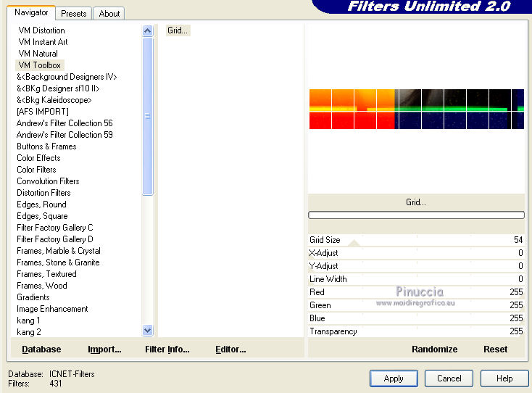The height and width of the screenshot is (393, 532).
Task: Adjust the Red value slider
Action: 416,292
